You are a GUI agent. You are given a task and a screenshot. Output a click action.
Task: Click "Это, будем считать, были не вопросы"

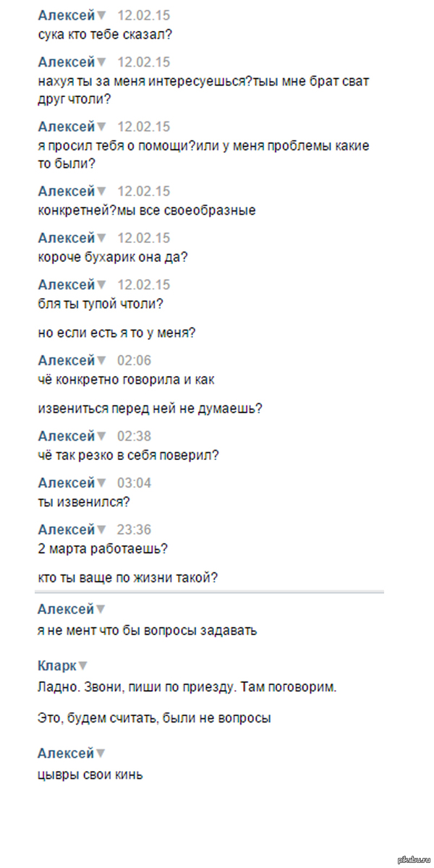point(153,718)
